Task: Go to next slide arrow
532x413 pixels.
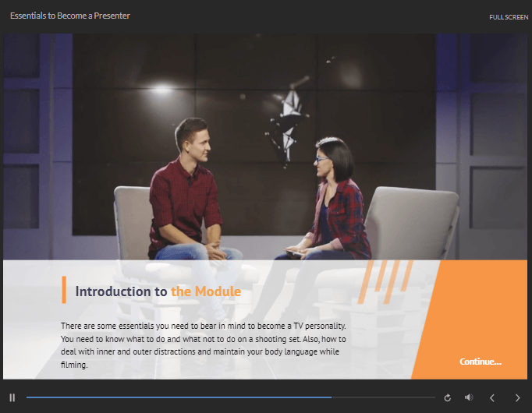Action: (517, 397)
